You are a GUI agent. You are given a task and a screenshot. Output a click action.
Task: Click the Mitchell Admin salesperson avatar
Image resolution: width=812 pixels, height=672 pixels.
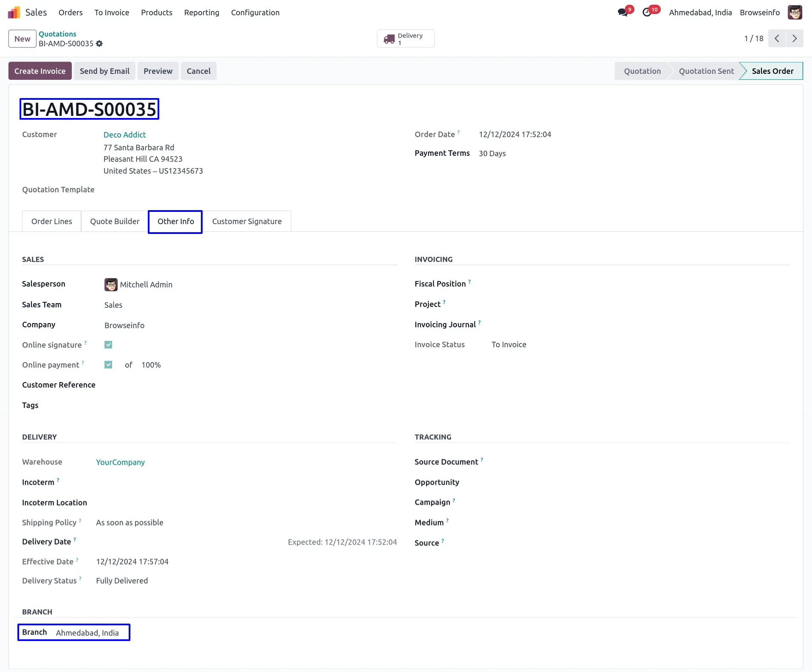point(111,284)
